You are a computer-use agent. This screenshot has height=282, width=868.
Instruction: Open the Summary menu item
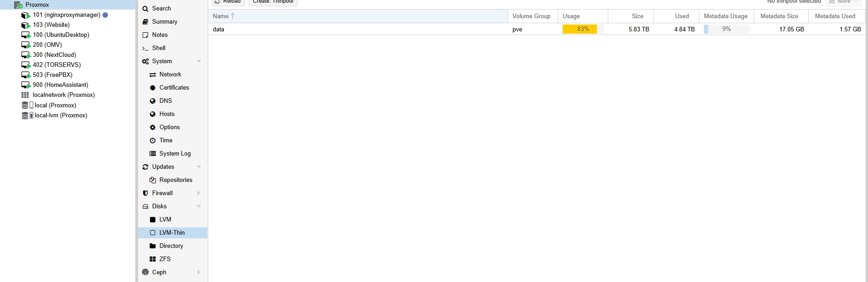(164, 22)
